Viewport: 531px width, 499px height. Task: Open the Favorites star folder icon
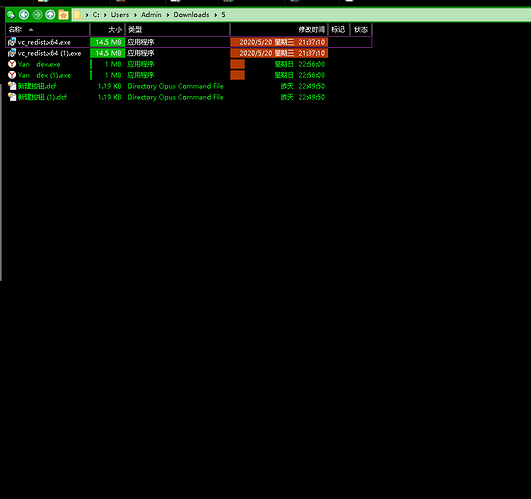click(63, 15)
